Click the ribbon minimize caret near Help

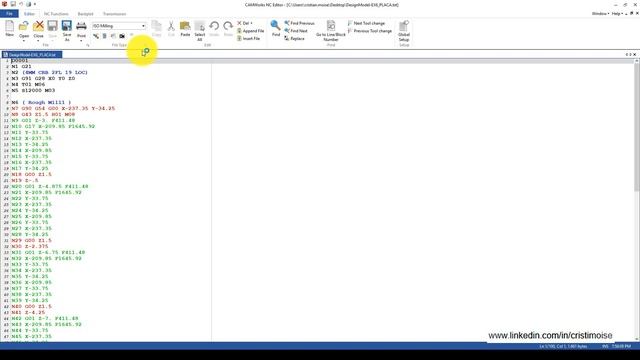(627, 14)
